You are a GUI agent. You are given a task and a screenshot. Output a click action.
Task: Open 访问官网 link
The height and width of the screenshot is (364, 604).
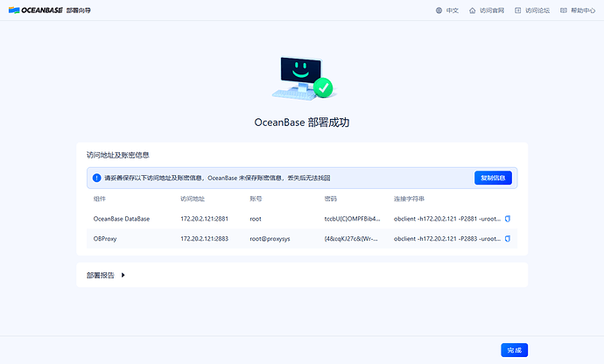[492, 10]
